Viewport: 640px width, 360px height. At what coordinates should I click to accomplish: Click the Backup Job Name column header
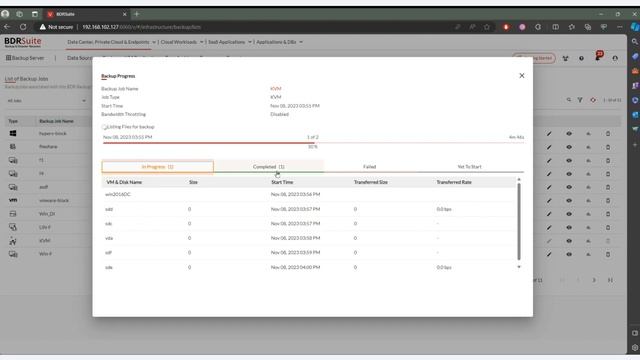coord(56,121)
